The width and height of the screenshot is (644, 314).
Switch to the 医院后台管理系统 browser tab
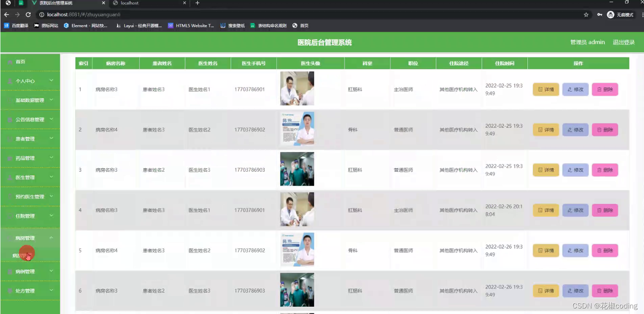tap(68, 3)
